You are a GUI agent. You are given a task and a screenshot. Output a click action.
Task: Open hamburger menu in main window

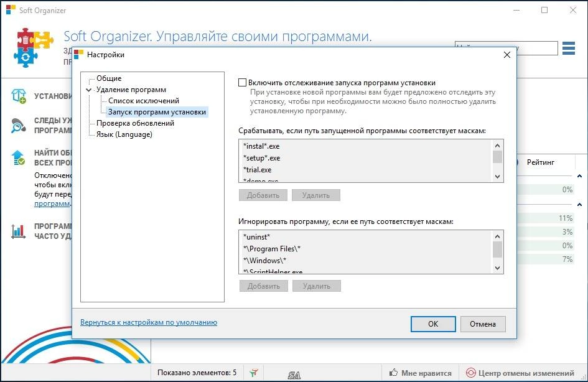coord(569,49)
